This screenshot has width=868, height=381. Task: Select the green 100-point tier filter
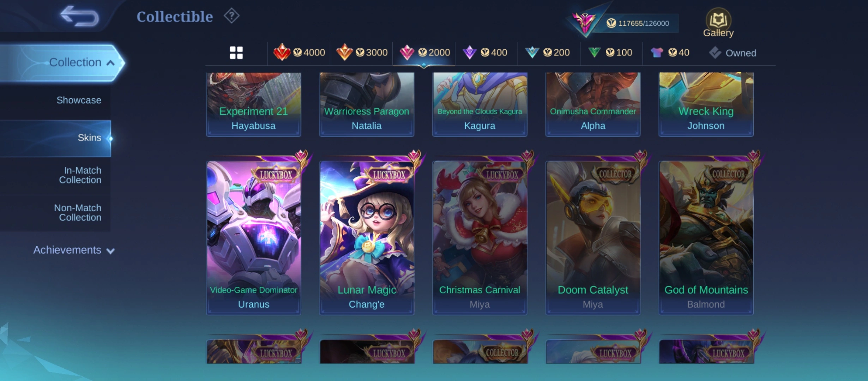pos(610,53)
